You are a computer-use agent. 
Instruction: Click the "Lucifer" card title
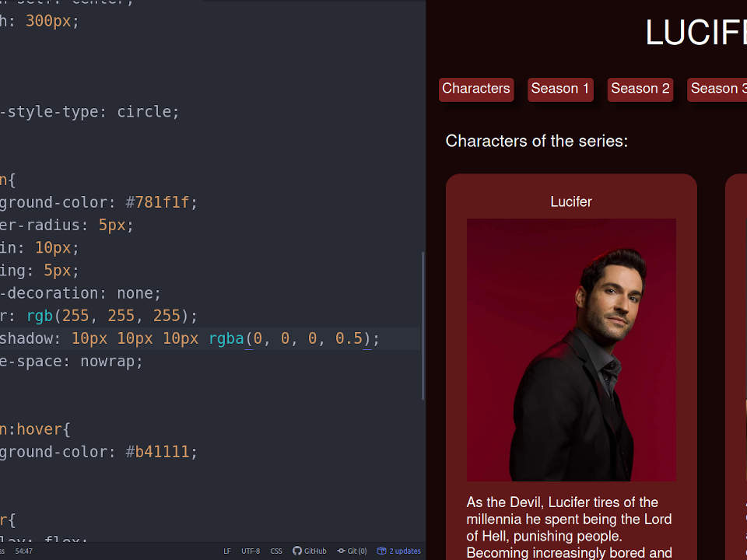[x=571, y=202]
